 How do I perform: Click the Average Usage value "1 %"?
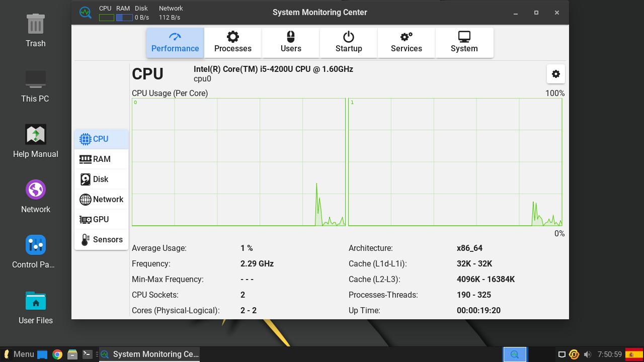247,248
